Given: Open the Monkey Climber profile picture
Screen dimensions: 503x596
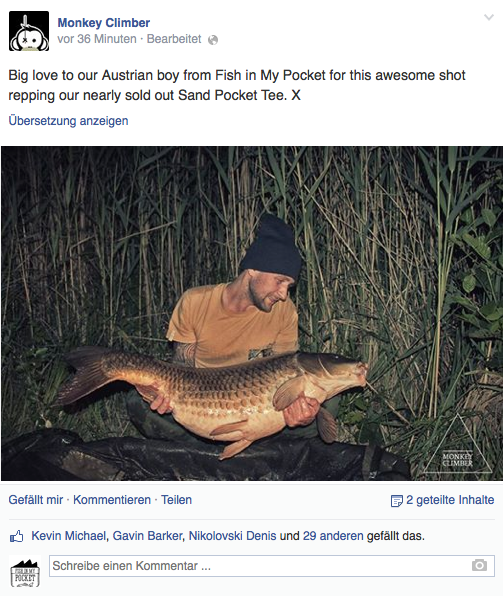Looking at the screenshot, I should pyautogui.click(x=29, y=31).
